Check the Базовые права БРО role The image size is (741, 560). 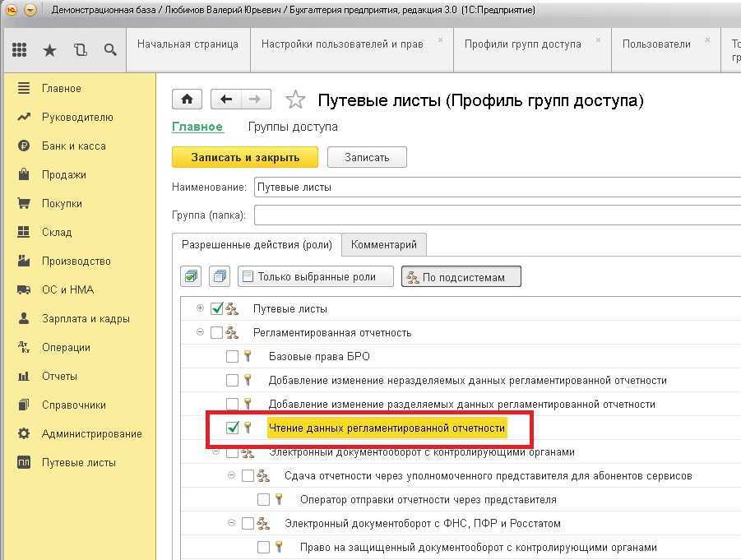[x=232, y=356]
